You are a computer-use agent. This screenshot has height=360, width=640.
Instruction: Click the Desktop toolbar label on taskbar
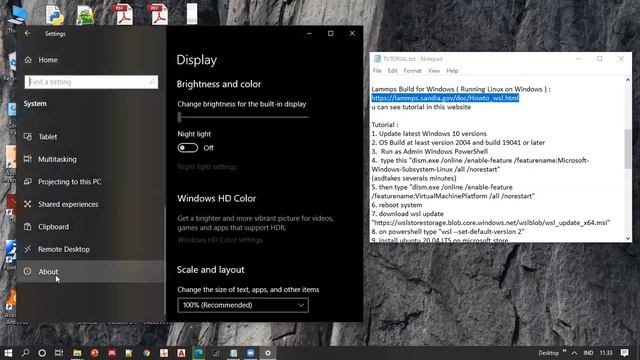pos(548,353)
